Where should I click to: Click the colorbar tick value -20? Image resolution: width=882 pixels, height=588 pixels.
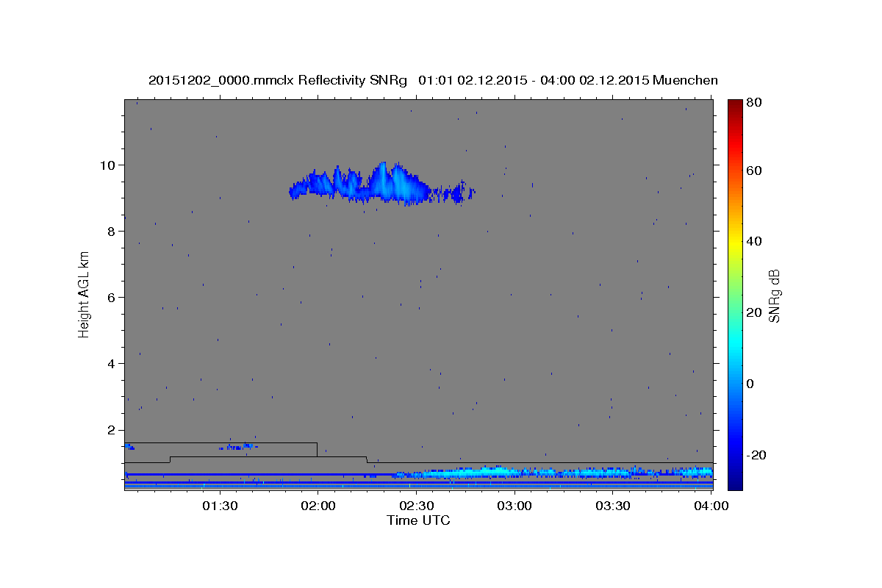tap(756, 455)
